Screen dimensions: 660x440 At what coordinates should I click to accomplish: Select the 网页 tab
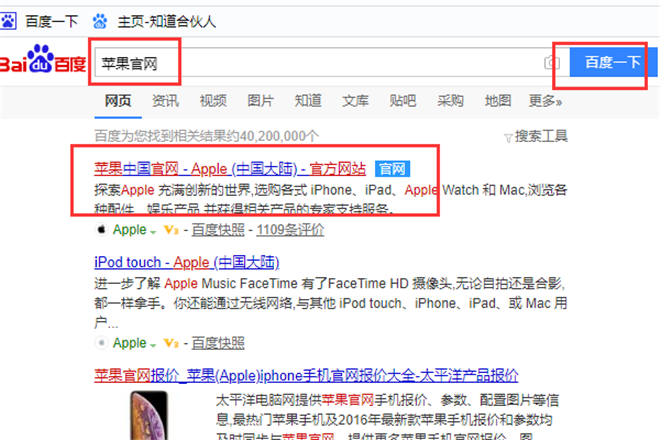click(x=118, y=101)
